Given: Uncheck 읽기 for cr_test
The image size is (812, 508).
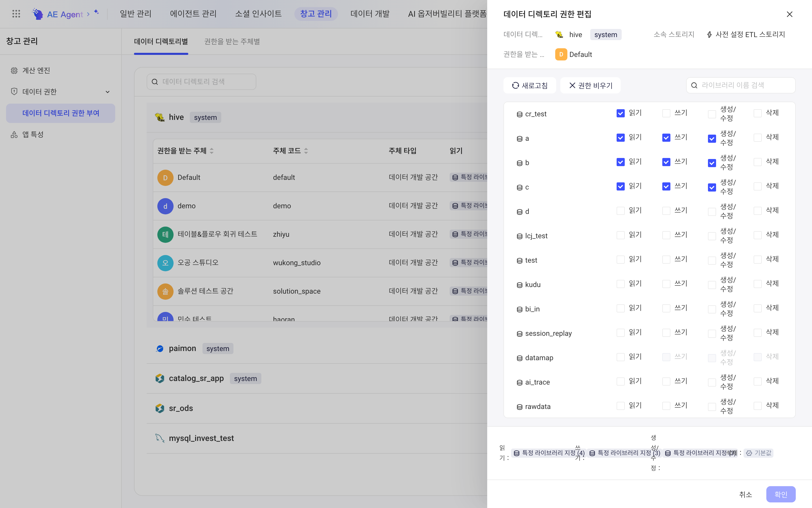Looking at the screenshot, I should [620, 113].
